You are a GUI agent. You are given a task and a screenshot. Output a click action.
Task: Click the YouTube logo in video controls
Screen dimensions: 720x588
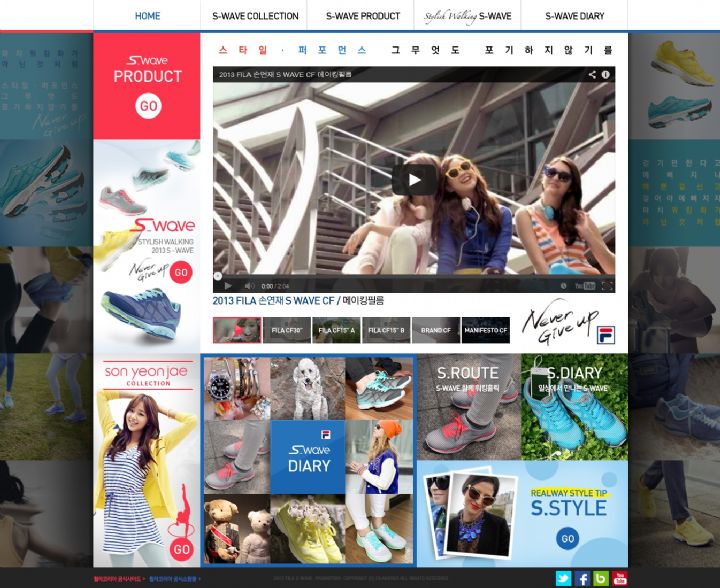pos(585,286)
